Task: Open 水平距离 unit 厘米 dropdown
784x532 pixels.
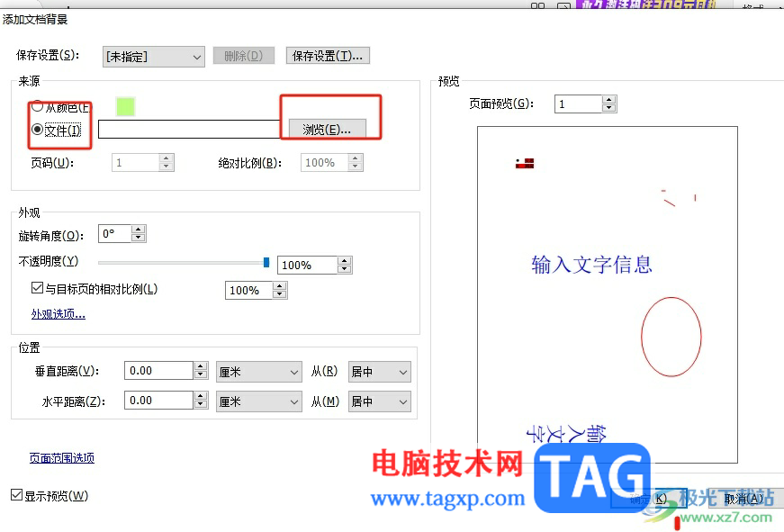Action: click(x=259, y=401)
